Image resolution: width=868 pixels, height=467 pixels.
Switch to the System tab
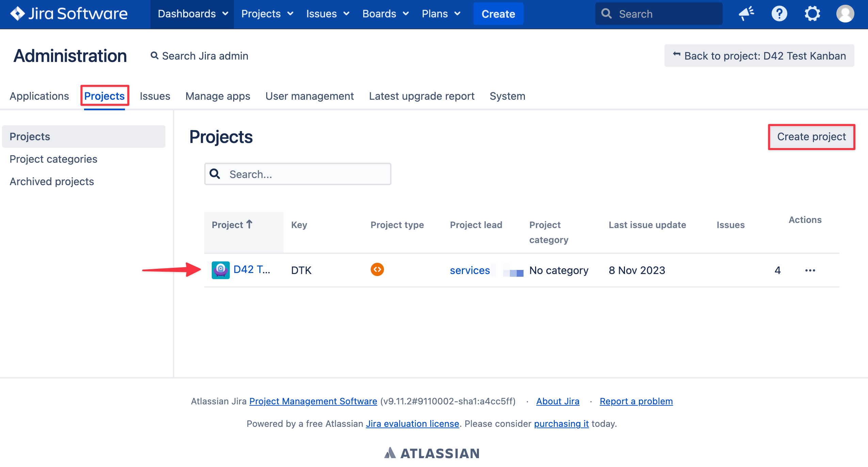pyautogui.click(x=507, y=96)
